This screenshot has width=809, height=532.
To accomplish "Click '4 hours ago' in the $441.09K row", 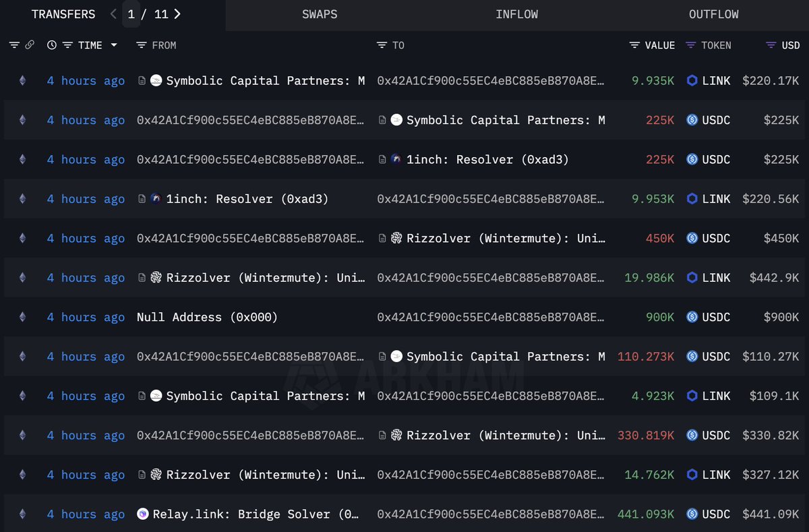I will click(86, 514).
